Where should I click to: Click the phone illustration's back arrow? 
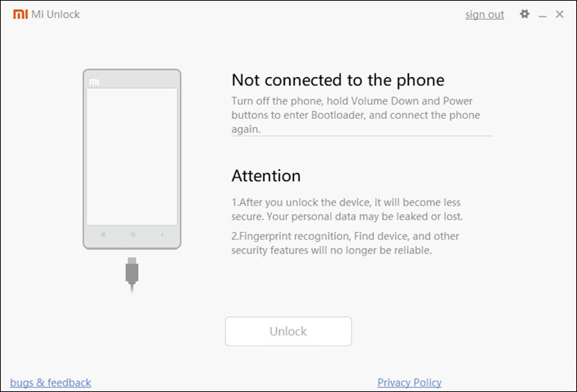coord(162,234)
